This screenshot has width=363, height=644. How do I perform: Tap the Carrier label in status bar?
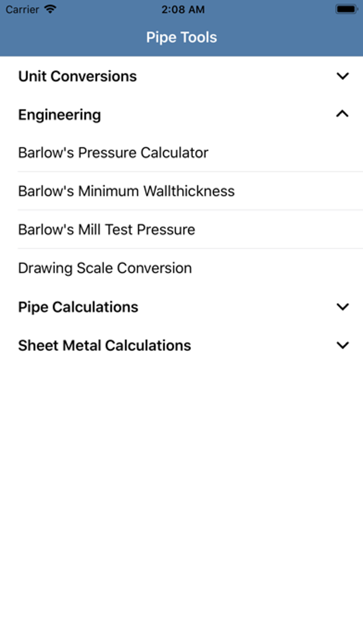(x=22, y=10)
